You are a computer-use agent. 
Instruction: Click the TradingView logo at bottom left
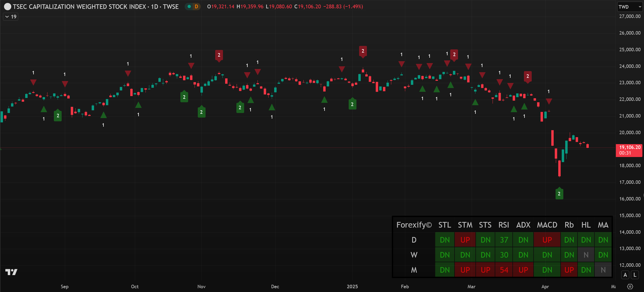11,272
